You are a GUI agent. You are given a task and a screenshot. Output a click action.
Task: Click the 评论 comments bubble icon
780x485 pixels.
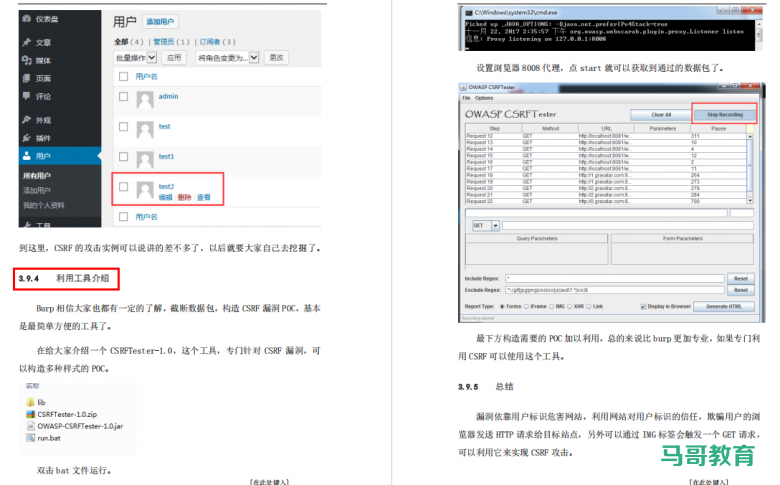pyautogui.click(x=26, y=96)
